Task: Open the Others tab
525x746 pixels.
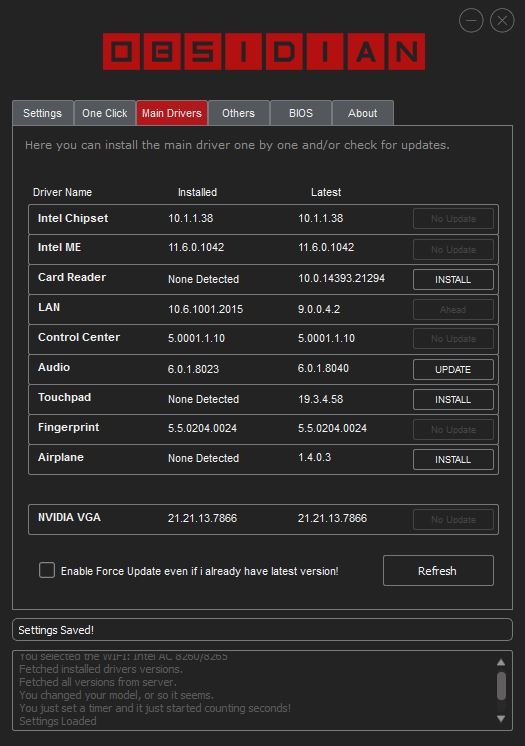Action: [238, 113]
